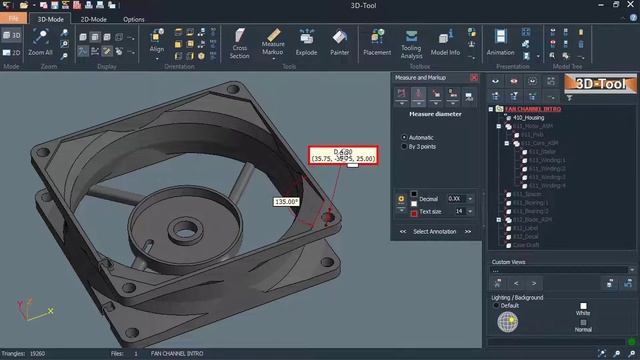Screen dimensions: 640x360
Task: Click the 135.00° angle annotation label
Action: tap(287, 202)
